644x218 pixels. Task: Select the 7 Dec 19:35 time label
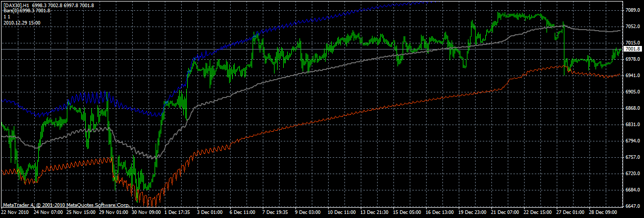pyautogui.click(x=276, y=211)
